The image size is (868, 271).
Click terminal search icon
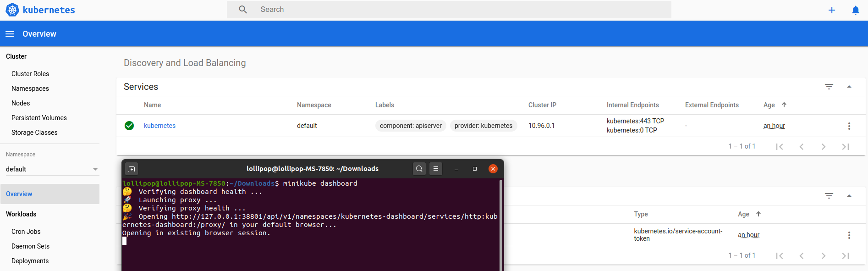click(x=419, y=169)
